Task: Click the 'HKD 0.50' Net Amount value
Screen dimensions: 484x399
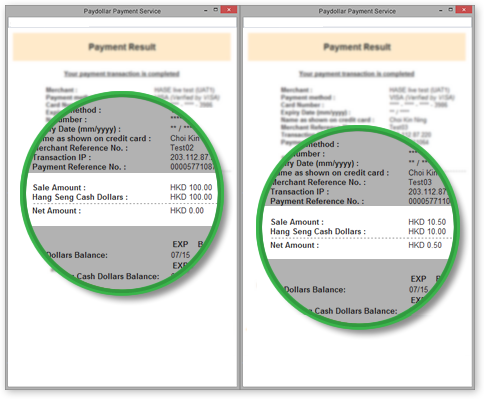Action: (x=425, y=245)
